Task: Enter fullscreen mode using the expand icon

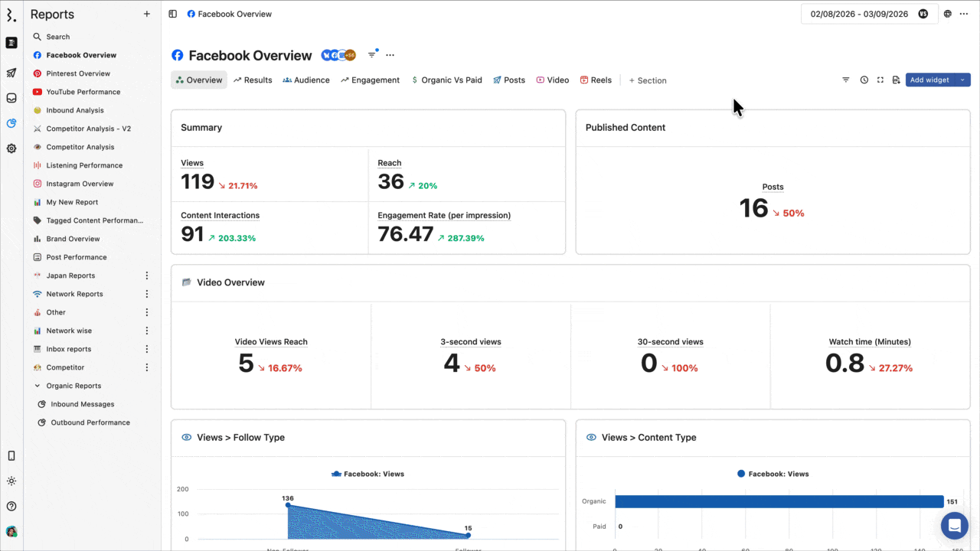Action: tap(880, 80)
